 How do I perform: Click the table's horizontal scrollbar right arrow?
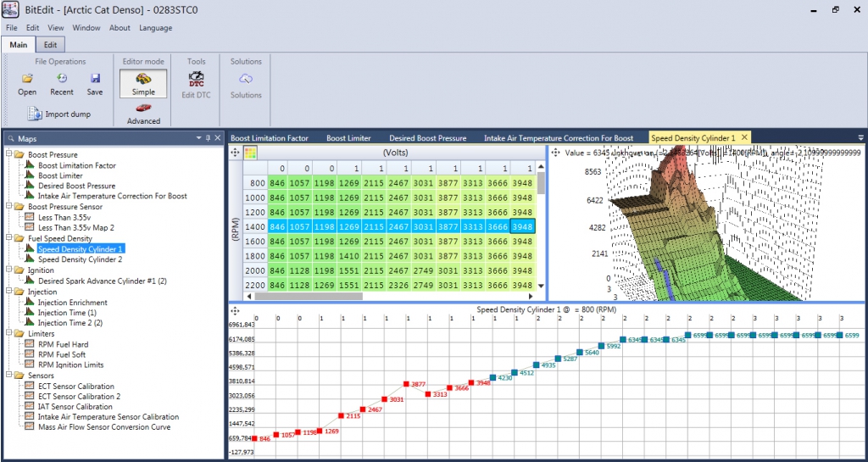click(x=531, y=297)
